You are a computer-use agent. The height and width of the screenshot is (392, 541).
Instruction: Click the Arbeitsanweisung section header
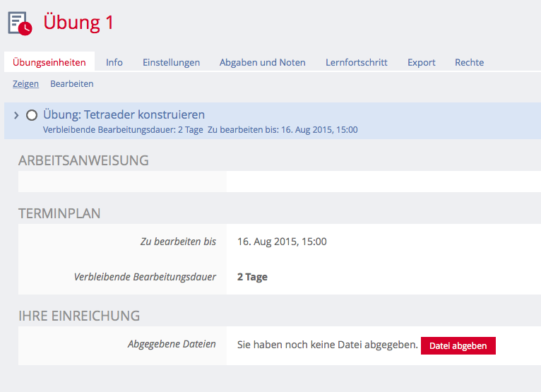[x=83, y=160]
